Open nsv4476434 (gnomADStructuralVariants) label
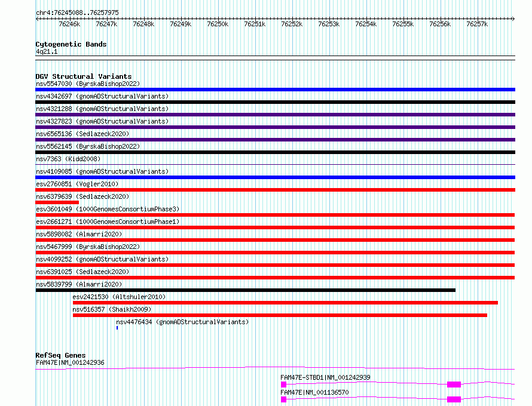Viewport: 532px width, 406px height. [182, 322]
